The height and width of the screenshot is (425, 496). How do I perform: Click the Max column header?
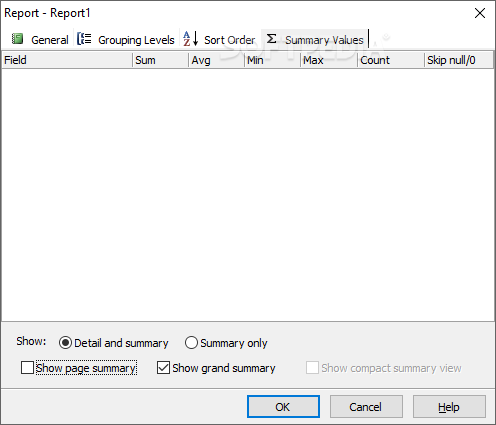click(x=329, y=60)
